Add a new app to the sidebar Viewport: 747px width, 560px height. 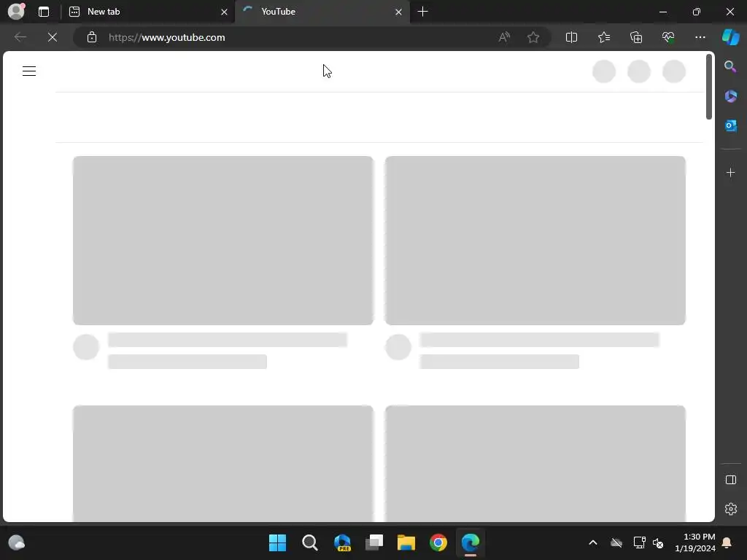(x=731, y=172)
